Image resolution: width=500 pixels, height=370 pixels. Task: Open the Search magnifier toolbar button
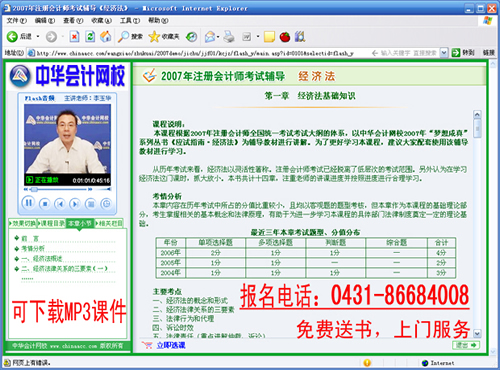(x=130, y=37)
